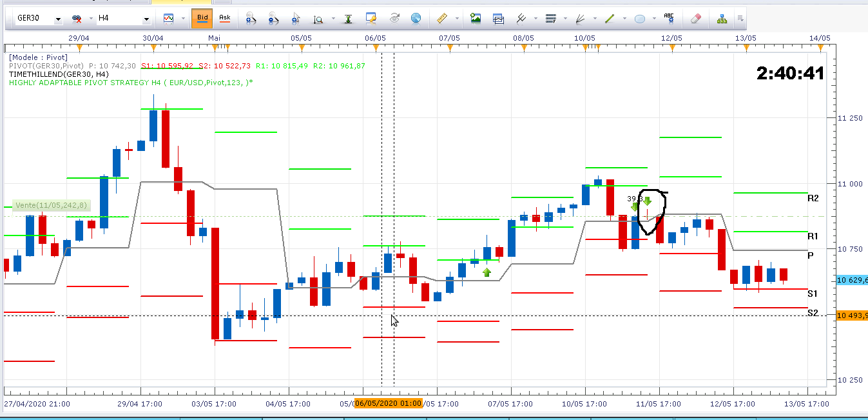Click the R1: 10 815,49 value text
Viewport: 868px width, 420px height.
point(280,66)
